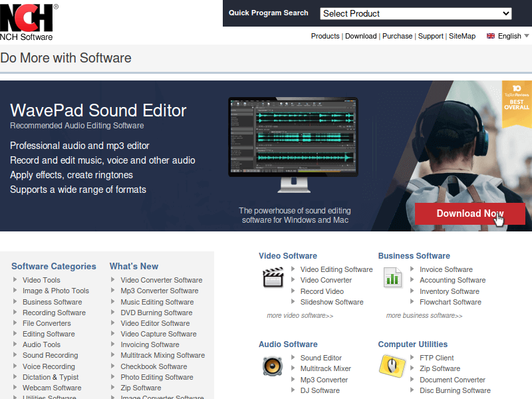Open Photo Editing Software link
This screenshot has width=532, height=399.
point(157,377)
